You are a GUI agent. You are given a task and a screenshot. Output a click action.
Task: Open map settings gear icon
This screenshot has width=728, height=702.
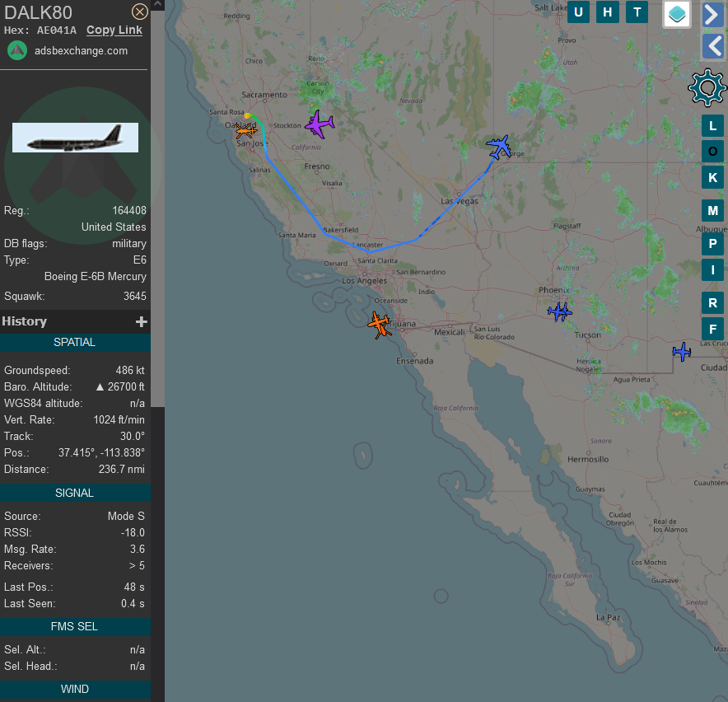[x=707, y=87]
